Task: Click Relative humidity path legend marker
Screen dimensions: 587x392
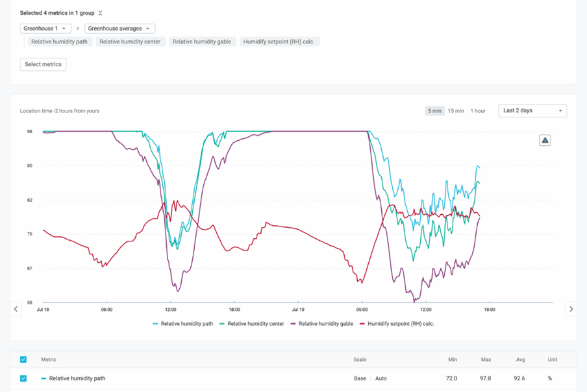Action: pos(155,323)
